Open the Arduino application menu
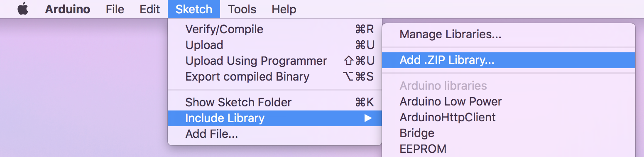The image size is (644, 157). pos(67,9)
